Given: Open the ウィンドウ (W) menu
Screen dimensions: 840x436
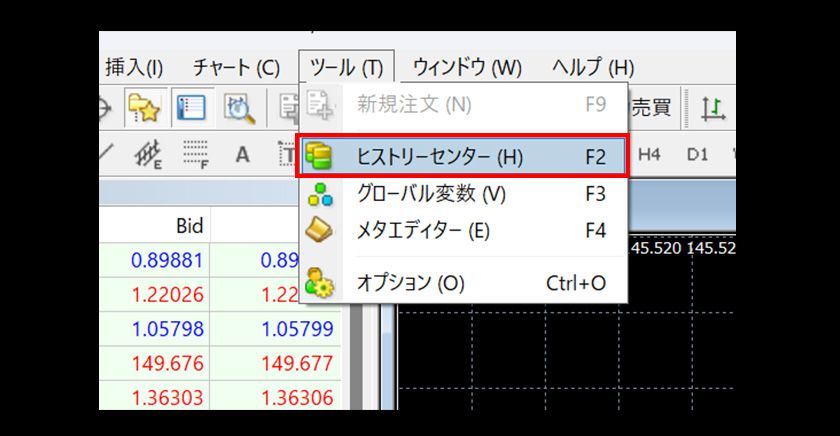Looking at the screenshot, I should coord(467,68).
